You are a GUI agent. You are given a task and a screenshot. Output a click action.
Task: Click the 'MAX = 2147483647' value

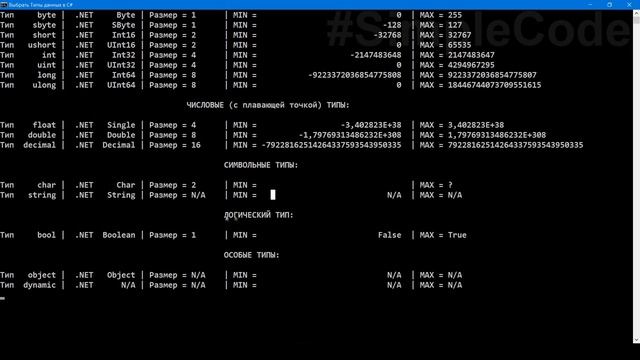pos(457,55)
